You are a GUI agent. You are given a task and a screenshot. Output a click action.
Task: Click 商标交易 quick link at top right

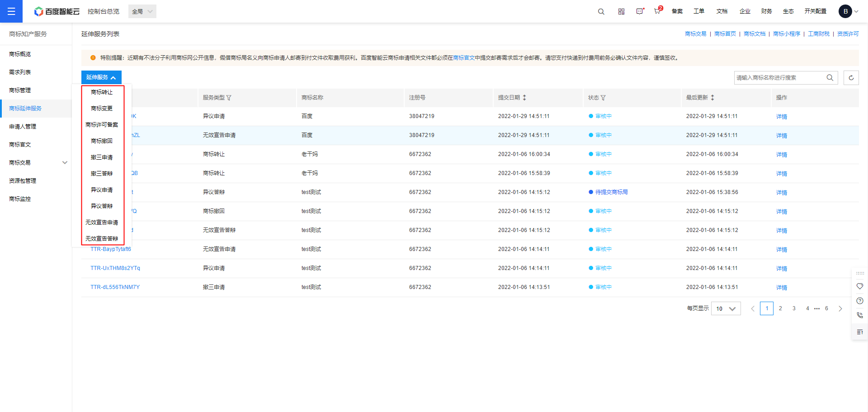pos(695,34)
